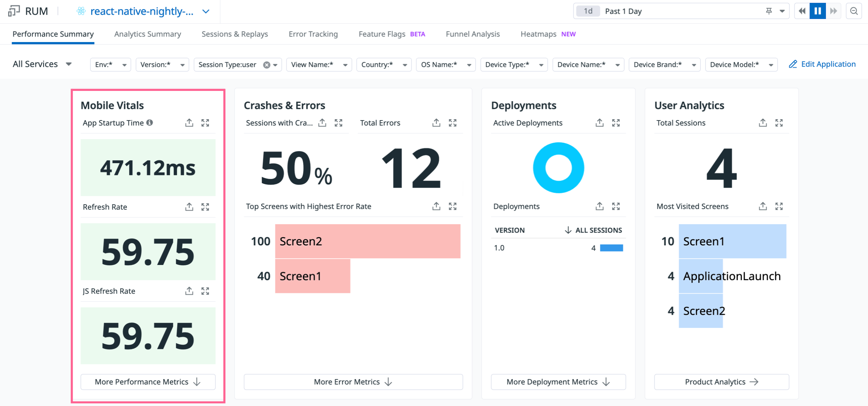868x406 pixels.
Task: Switch to the Error Tracking tab
Action: click(313, 34)
